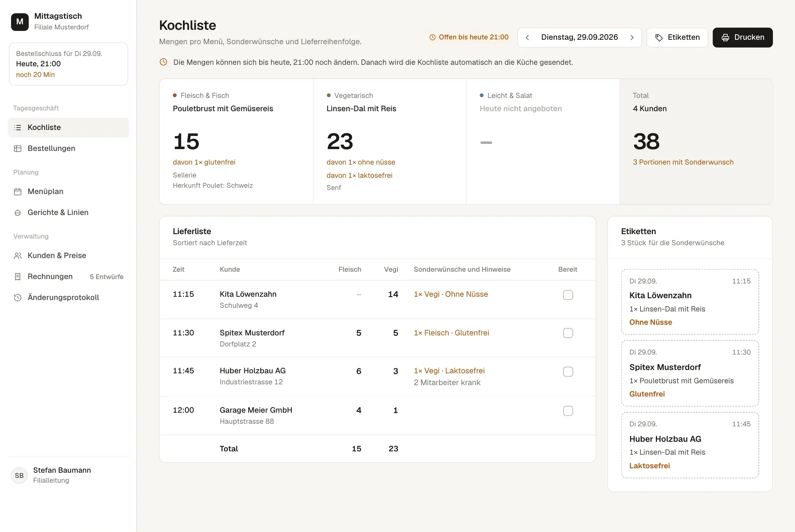Image resolution: width=795 pixels, height=532 pixels.
Task: Open the date picker Dienstag, 29.09.2026
Action: point(579,37)
